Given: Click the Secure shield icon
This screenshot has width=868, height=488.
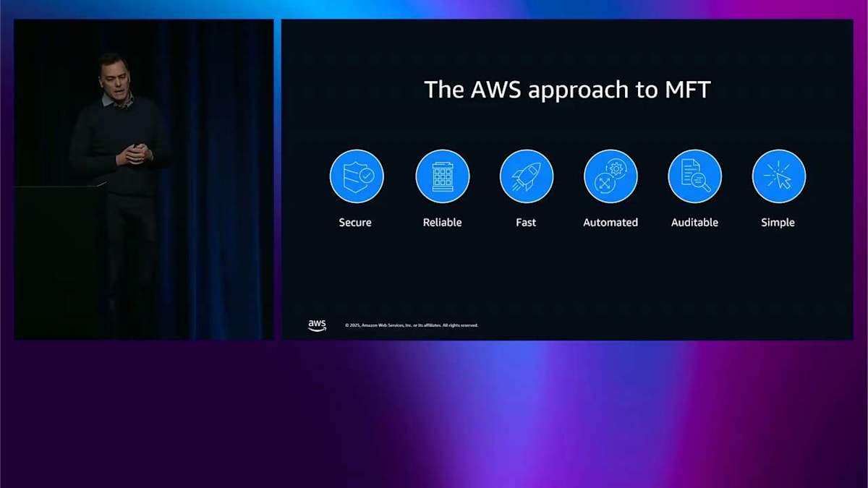Looking at the screenshot, I should [x=357, y=176].
